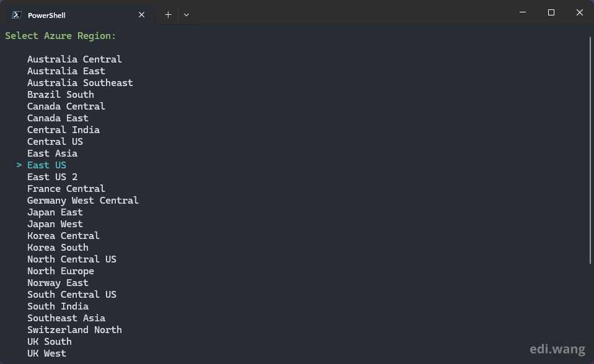Image resolution: width=594 pixels, height=364 pixels.
Task: Select Brazil South from the list
Action: tap(61, 95)
